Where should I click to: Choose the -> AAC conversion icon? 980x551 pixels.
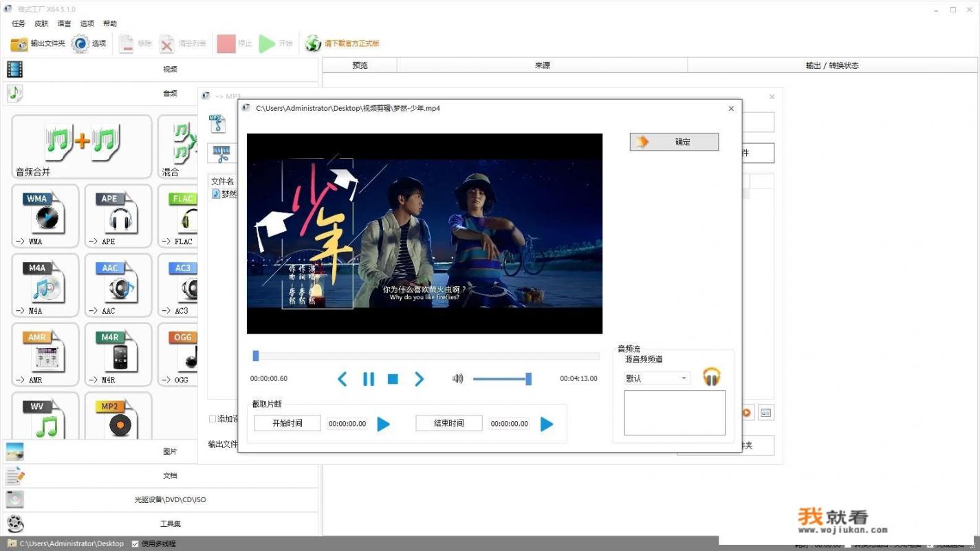[x=118, y=285]
